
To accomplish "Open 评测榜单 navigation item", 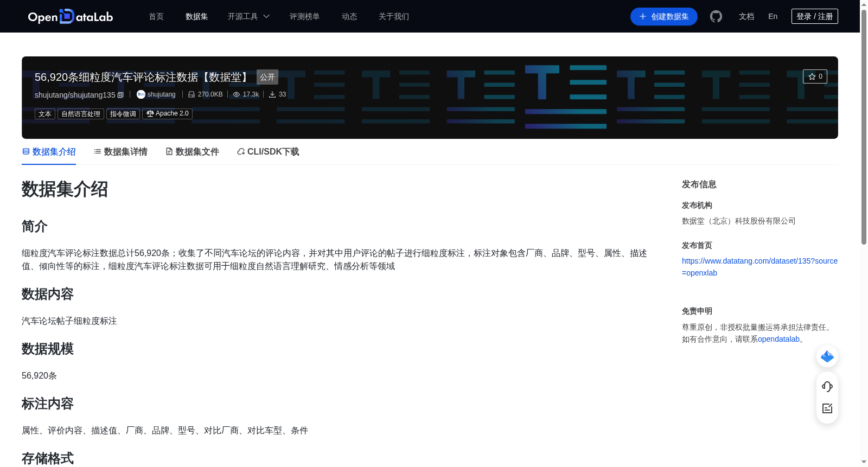I will click(305, 16).
